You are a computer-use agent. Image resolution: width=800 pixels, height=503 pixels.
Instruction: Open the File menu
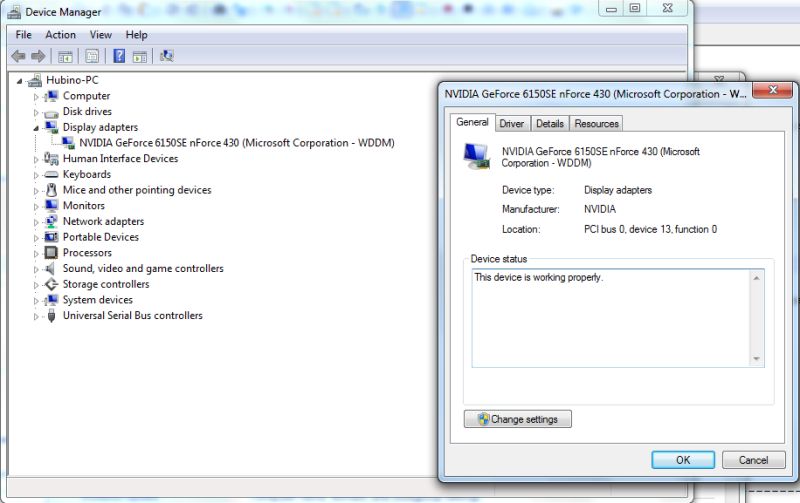(x=23, y=35)
